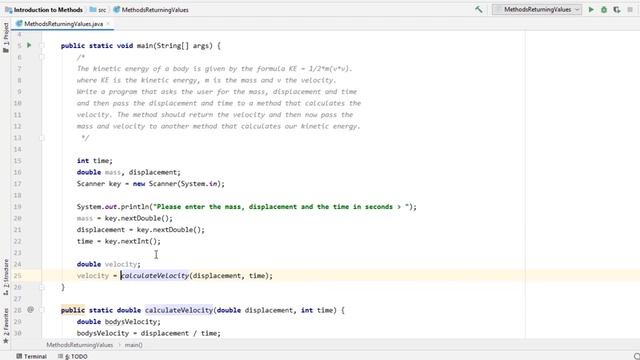Open the run configuration dropdown MethodsReturningValues
Viewport: 640px width, 360px height.
click(537, 9)
